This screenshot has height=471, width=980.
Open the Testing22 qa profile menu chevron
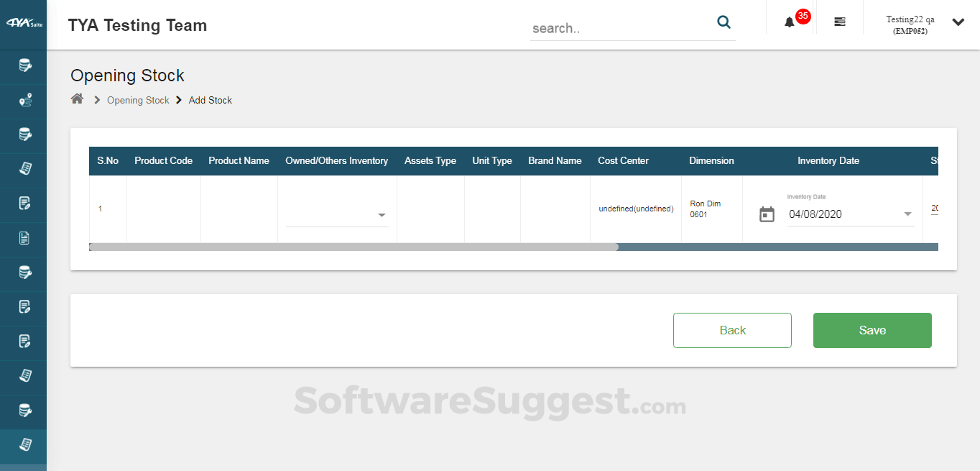958,22
